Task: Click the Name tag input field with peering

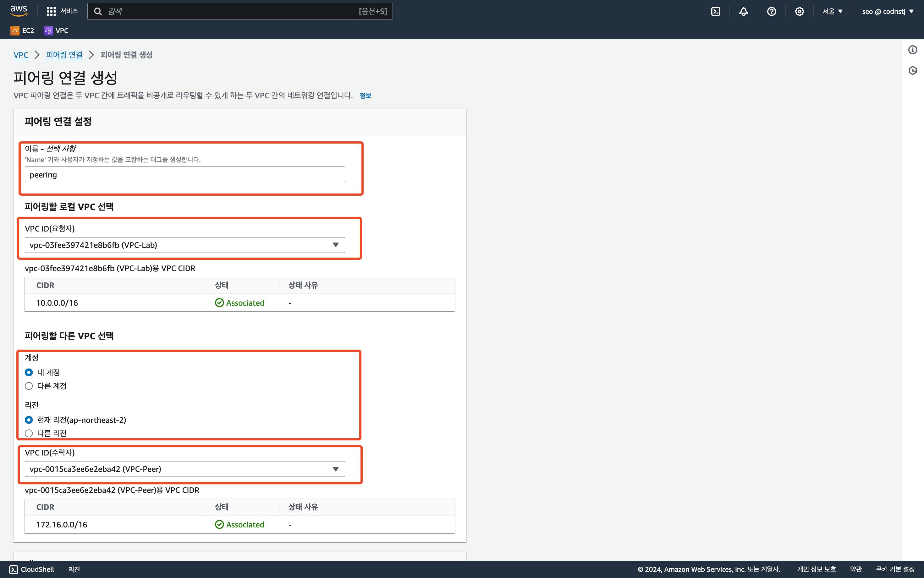Action: pyautogui.click(x=185, y=174)
